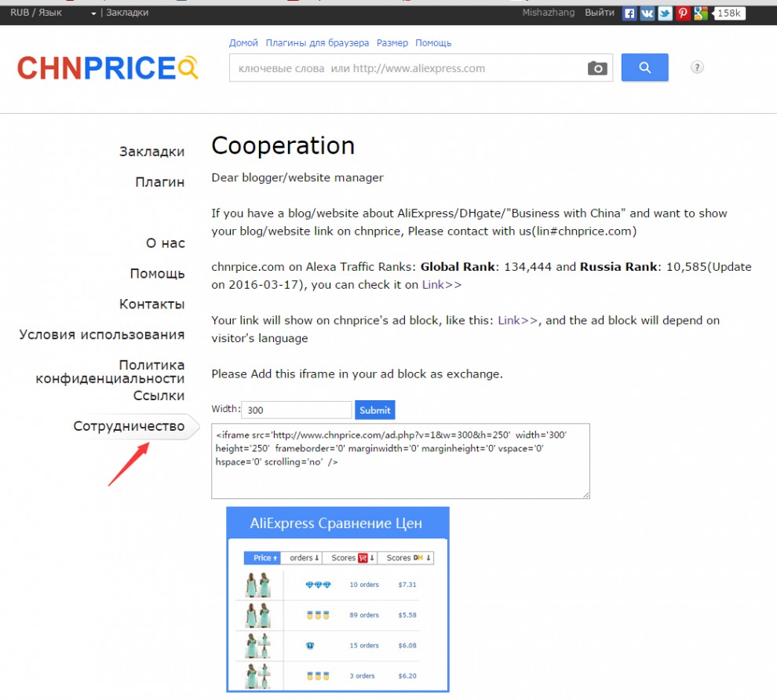
Task: Sort by orders in the widget
Action: pos(302,558)
